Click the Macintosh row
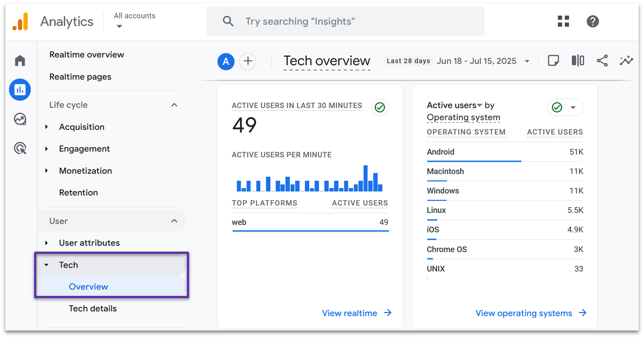 pyautogui.click(x=505, y=171)
